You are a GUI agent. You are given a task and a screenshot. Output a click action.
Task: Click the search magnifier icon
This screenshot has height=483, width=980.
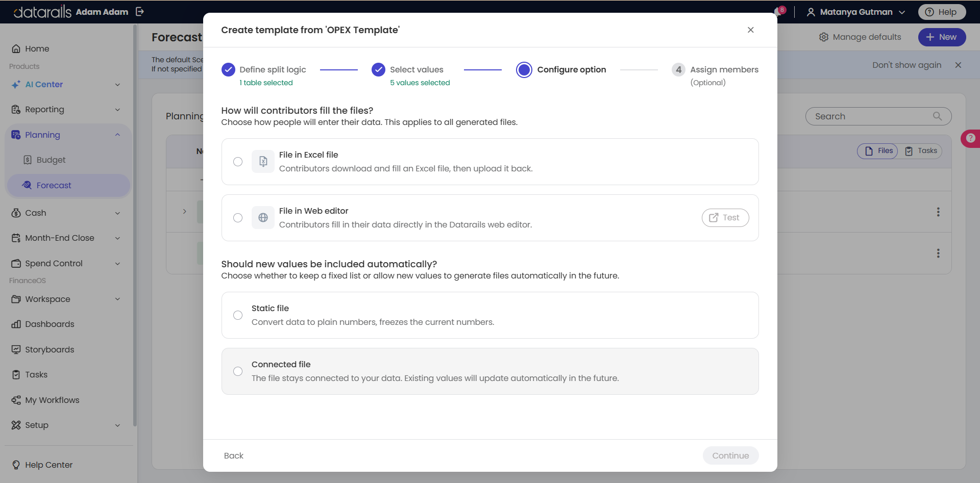(937, 116)
